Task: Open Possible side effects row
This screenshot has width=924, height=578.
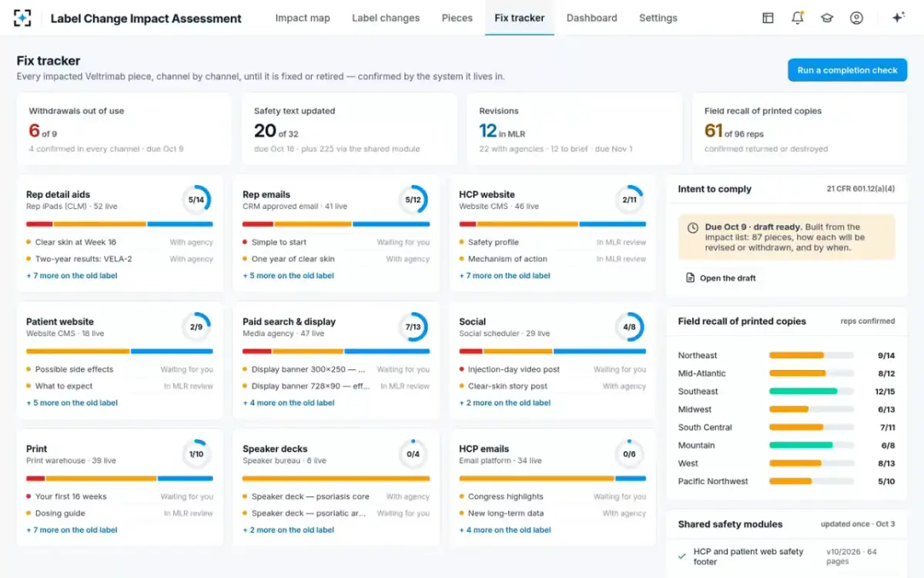Action: pos(119,369)
